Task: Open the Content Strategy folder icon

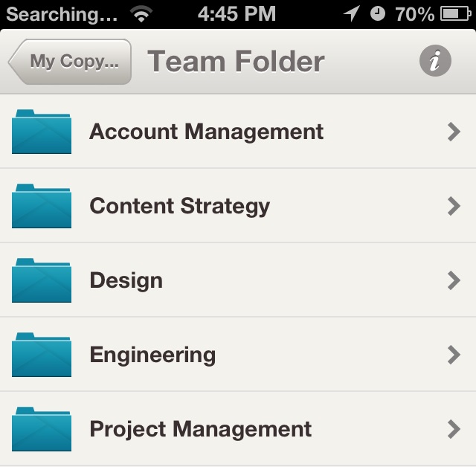Action: click(42, 206)
